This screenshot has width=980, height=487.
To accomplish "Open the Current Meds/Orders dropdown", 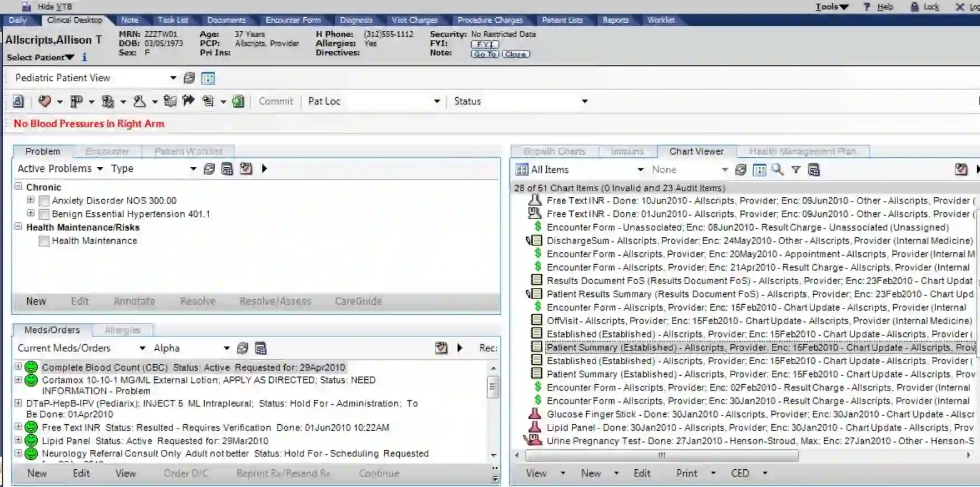I will 142,348.
